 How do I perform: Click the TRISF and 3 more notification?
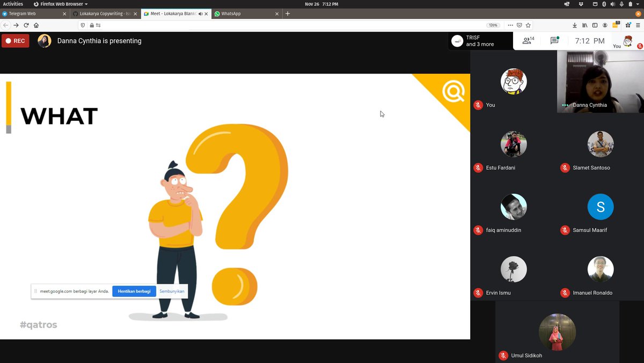click(x=480, y=41)
